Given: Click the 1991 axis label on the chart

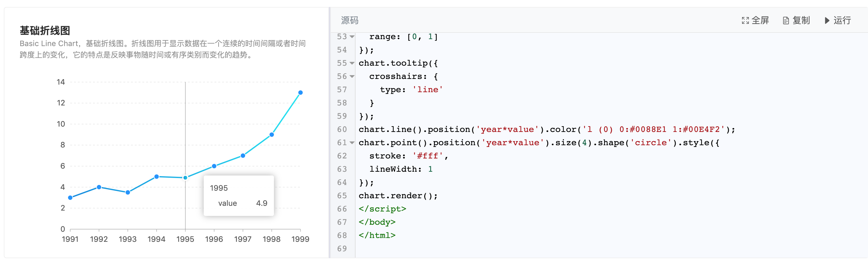Looking at the screenshot, I should (70, 240).
